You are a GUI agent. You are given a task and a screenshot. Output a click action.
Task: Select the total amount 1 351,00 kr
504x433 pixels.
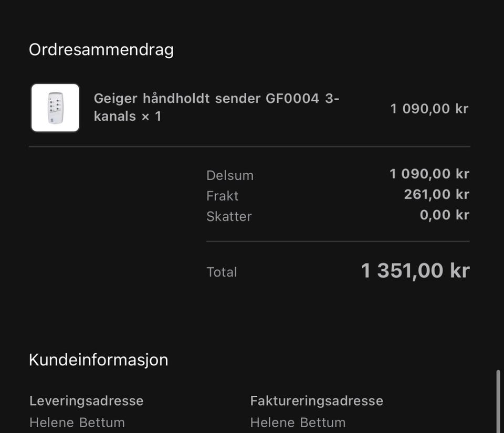[415, 270]
